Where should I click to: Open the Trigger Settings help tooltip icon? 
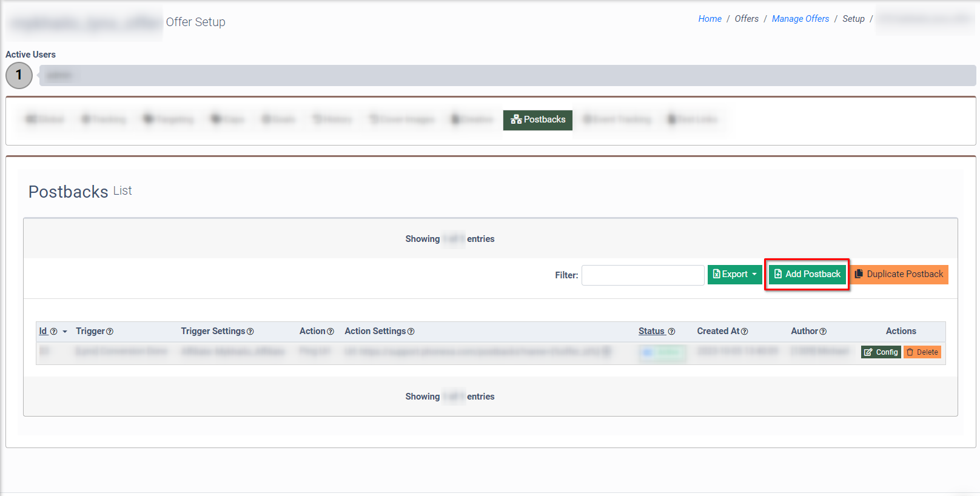coord(250,332)
